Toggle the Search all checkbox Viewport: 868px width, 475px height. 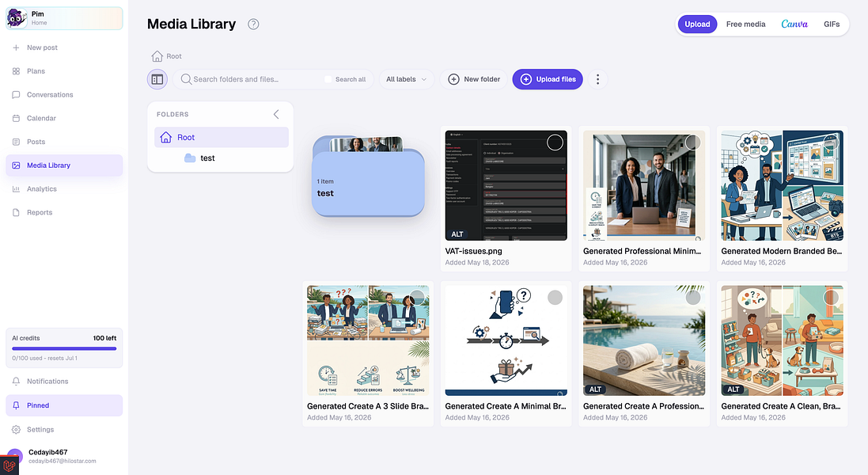[328, 79]
